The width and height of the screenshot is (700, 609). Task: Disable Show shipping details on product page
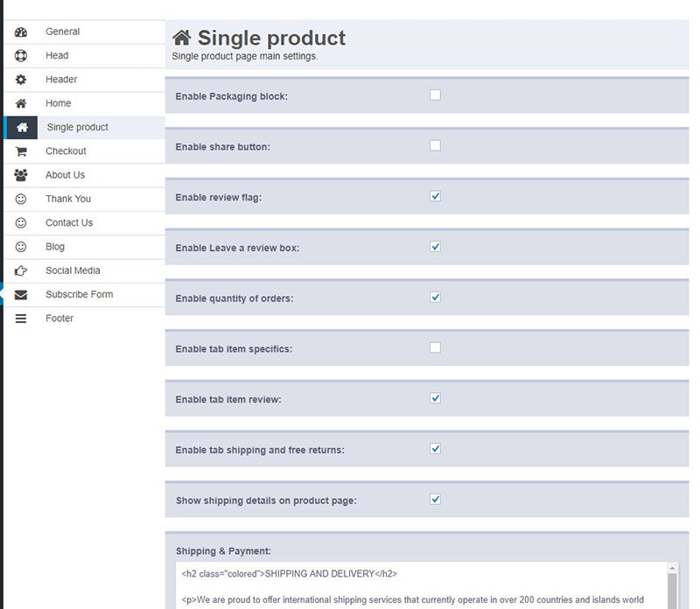pos(435,499)
